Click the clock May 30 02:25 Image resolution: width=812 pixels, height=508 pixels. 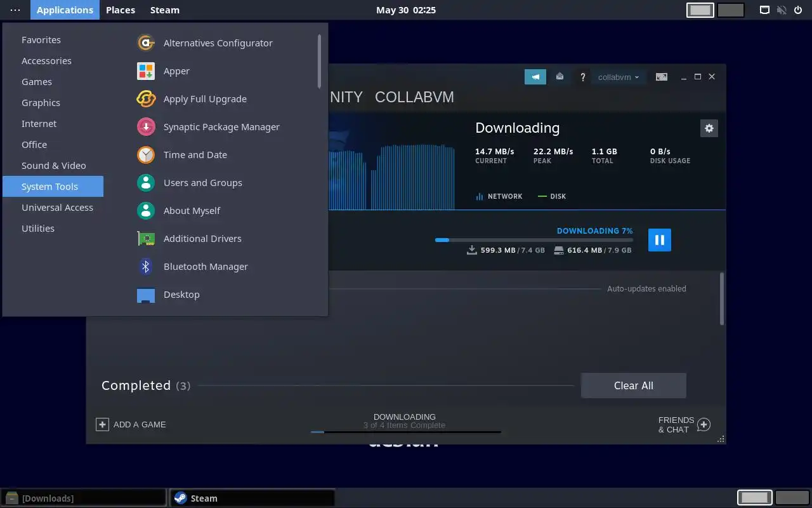pos(406,10)
